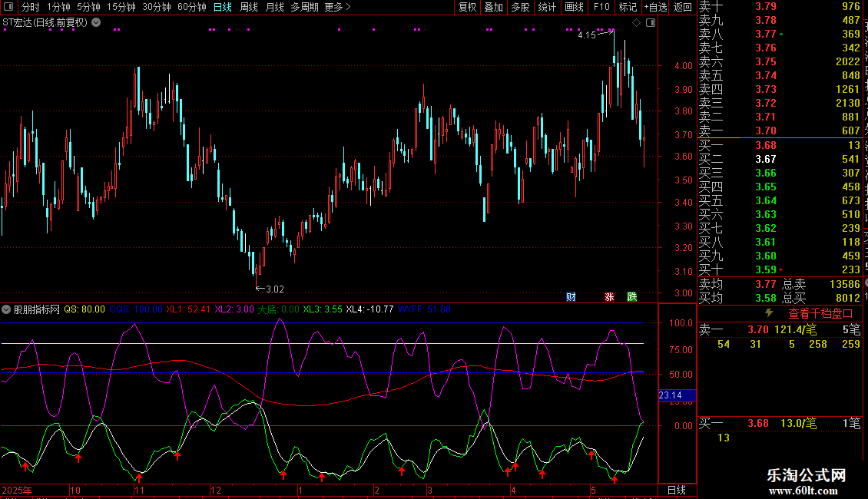Screen dimensions: 868x499
Task: Click the XL4: -10.77 indicator value
Action: pyautogui.click(x=369, y=309)
